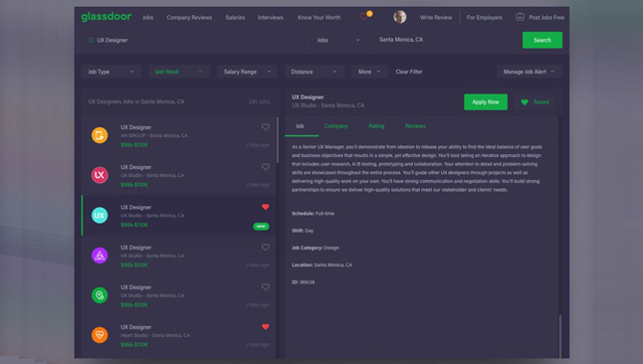The height and width of the screenshot is (364, 643).
Task: Select the purple triangle company logo
Action: point(100,256)
